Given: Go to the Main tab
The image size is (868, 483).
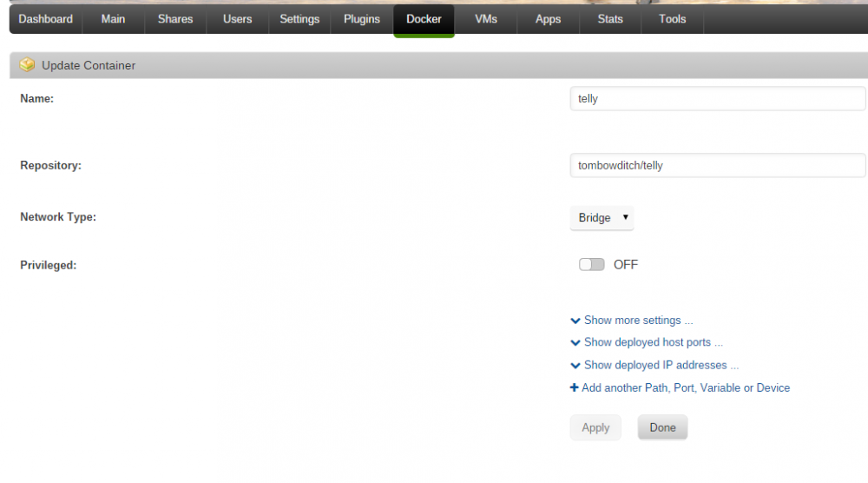Looking at the screenshot, I should (113, 19).
